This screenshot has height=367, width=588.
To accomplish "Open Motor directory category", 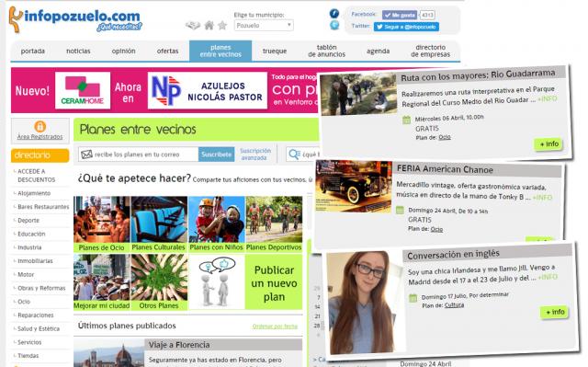I will pyautogui.click(x=26, y=274).
